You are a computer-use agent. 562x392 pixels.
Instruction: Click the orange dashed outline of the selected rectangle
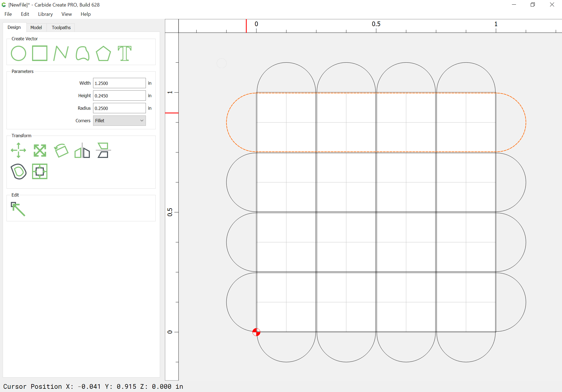click(376, 93)
